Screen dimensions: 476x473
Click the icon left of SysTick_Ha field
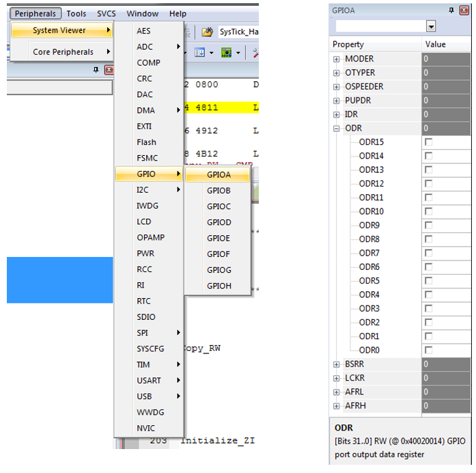pyautogui.click(x=207, y=31)
